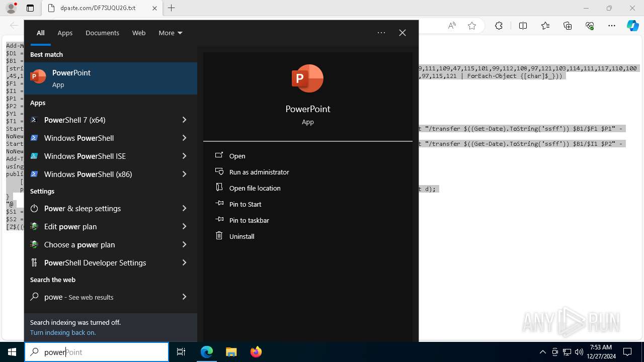Switch to the Web search tab
Viewport: 644px width, 362px height.
pos(139,33)
